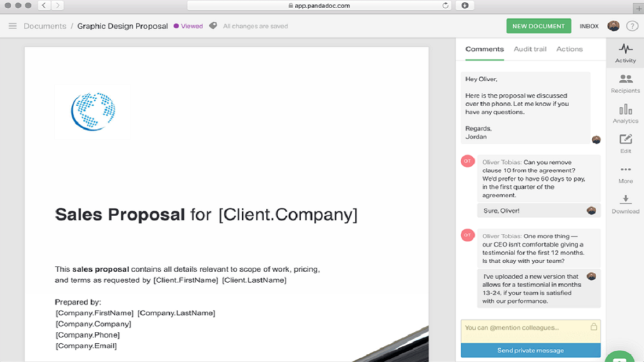Toggle the private message lock icon
644x362 pixels.
point(594,327)
